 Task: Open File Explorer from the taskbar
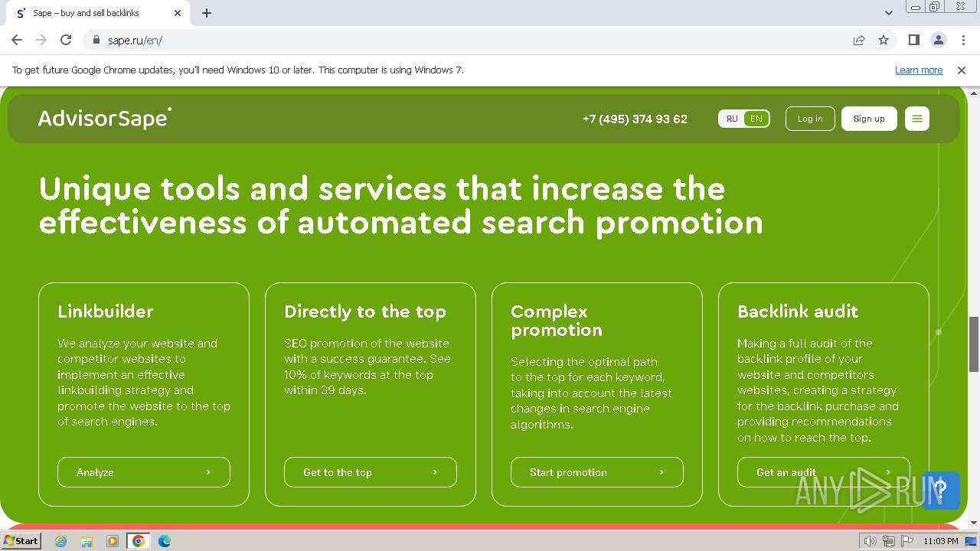[x=87, y=541]
